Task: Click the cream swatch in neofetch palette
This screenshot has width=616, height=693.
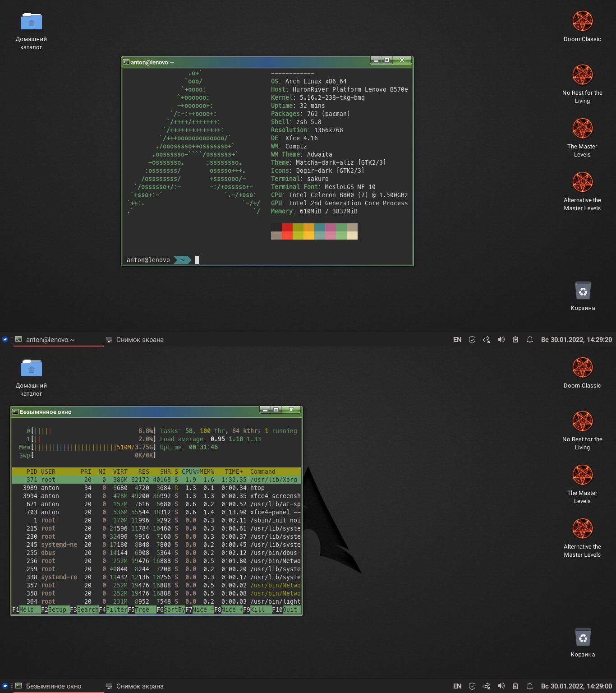Action: coord(352,236)
